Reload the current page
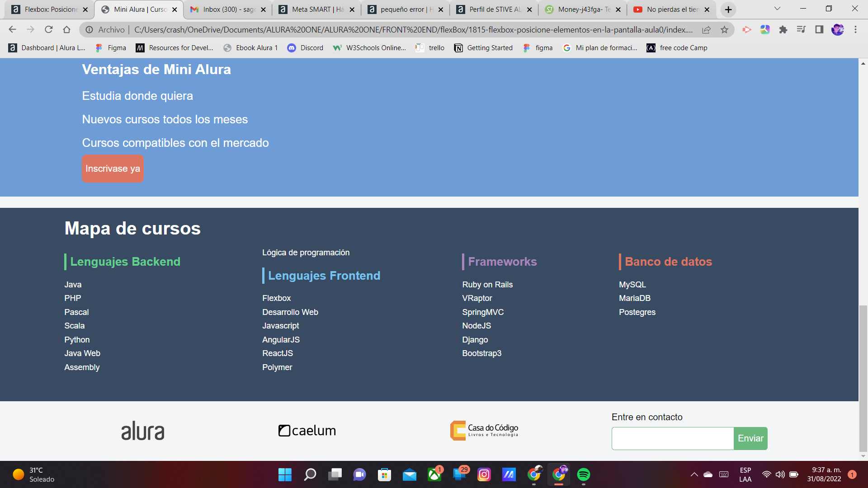 point(48,30)
